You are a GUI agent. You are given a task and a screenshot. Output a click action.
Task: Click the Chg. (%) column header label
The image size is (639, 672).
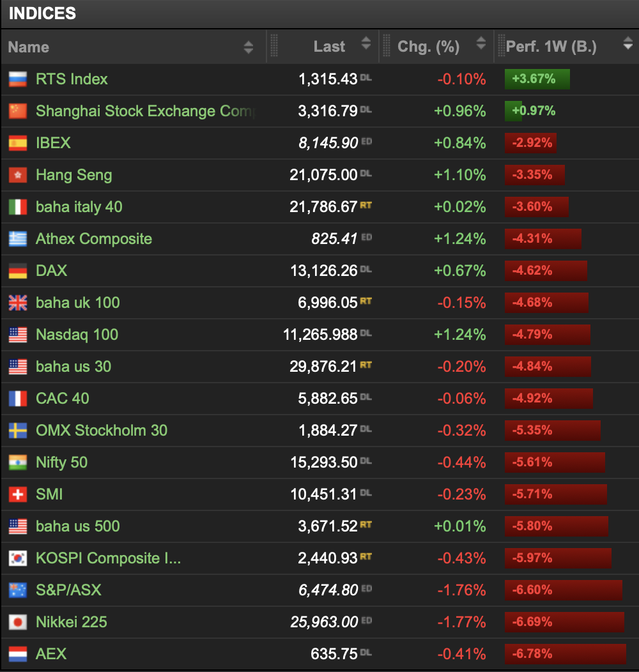[x=428, y=46]
